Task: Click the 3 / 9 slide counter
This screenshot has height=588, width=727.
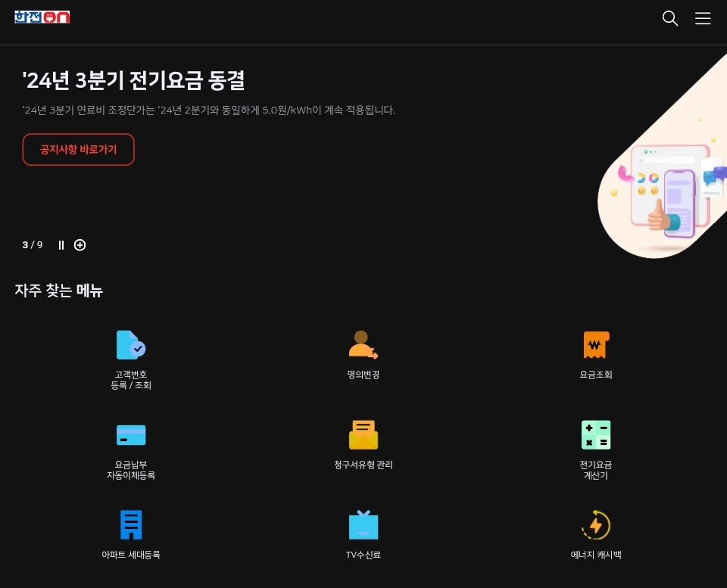Action: coord(33,245)
